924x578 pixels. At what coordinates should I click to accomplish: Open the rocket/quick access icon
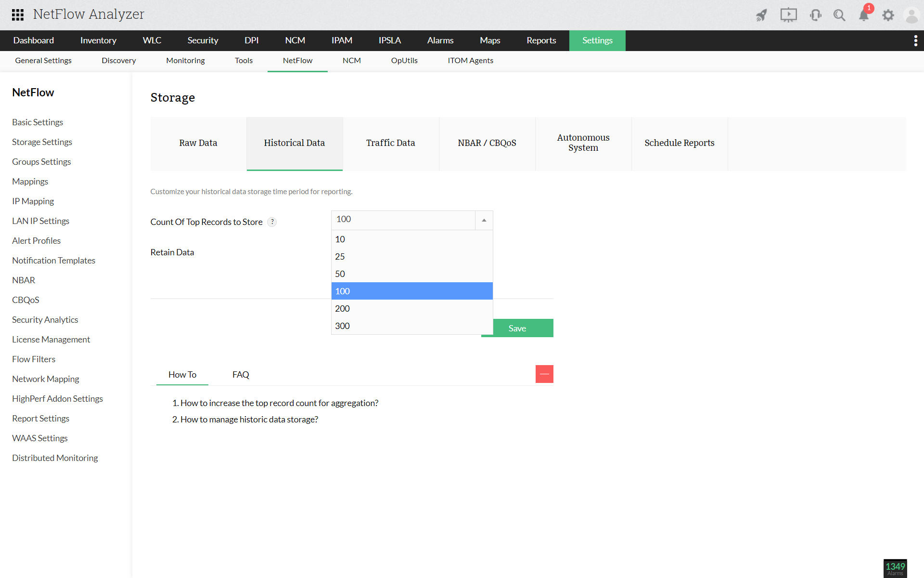760,14
